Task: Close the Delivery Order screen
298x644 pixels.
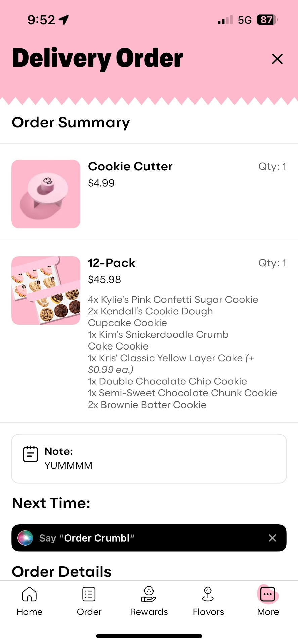Action: (x=277, y=59)
